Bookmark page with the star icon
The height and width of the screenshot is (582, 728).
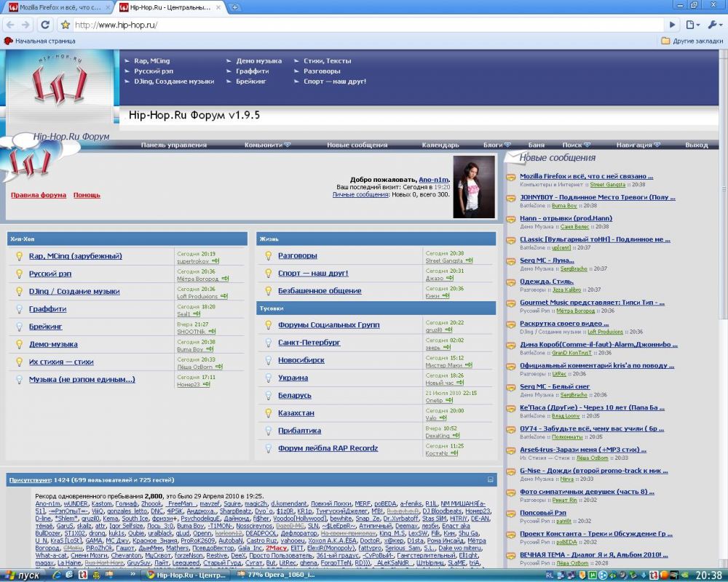66,25
